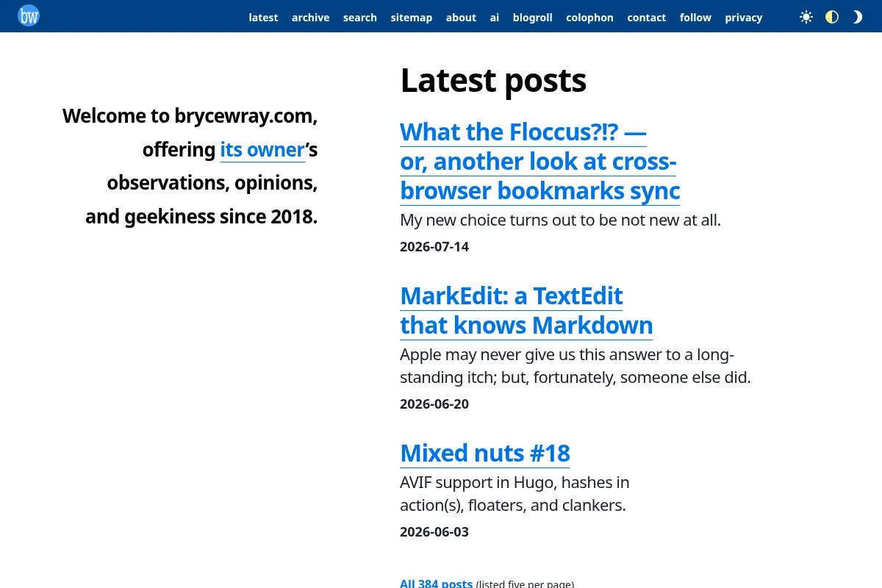This screenshot has height=588, width=882.
Task: Open the archive nav item
Action: pyautogui.click(x=310, y=18)
